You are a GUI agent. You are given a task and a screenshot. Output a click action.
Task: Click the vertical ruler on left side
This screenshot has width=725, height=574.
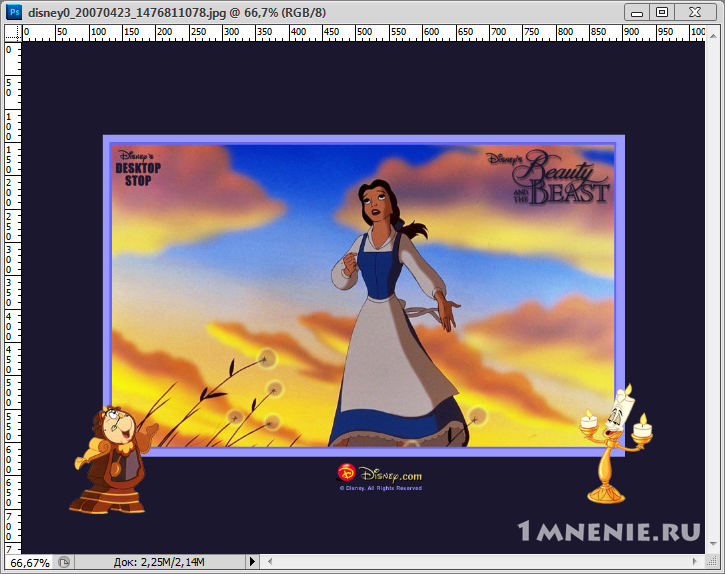(13, 298)
